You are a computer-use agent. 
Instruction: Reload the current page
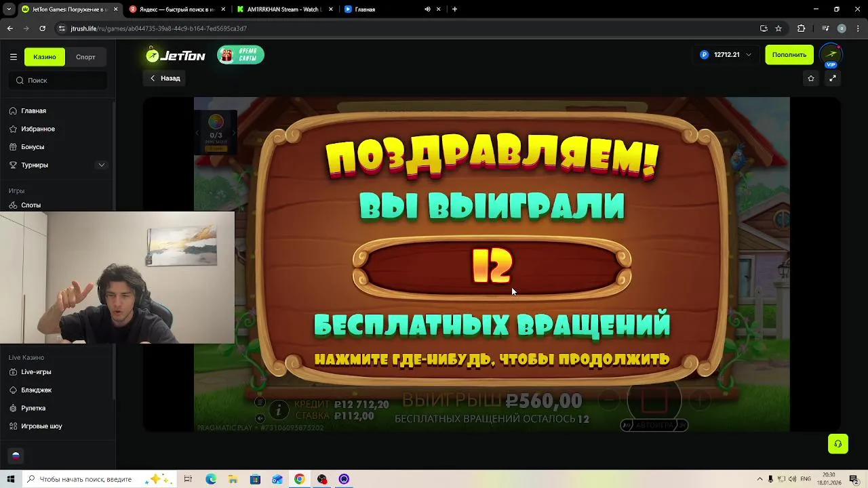43,28
